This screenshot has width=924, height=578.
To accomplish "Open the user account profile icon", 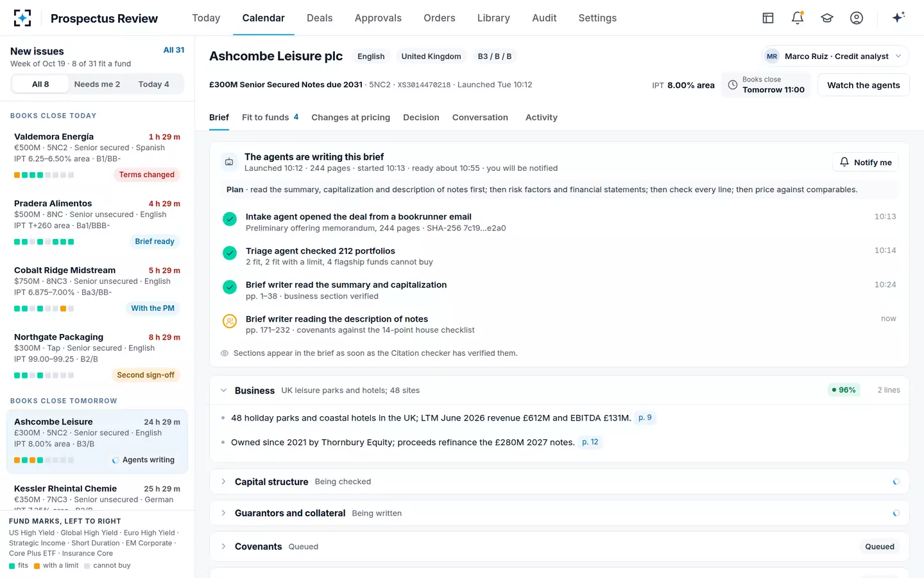I will point(857,18).
